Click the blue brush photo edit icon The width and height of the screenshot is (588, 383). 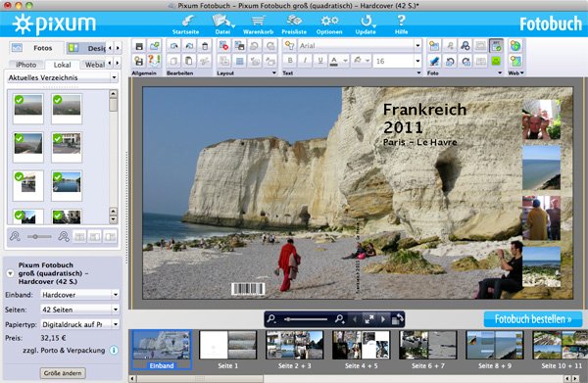click(x=434, y=61)
